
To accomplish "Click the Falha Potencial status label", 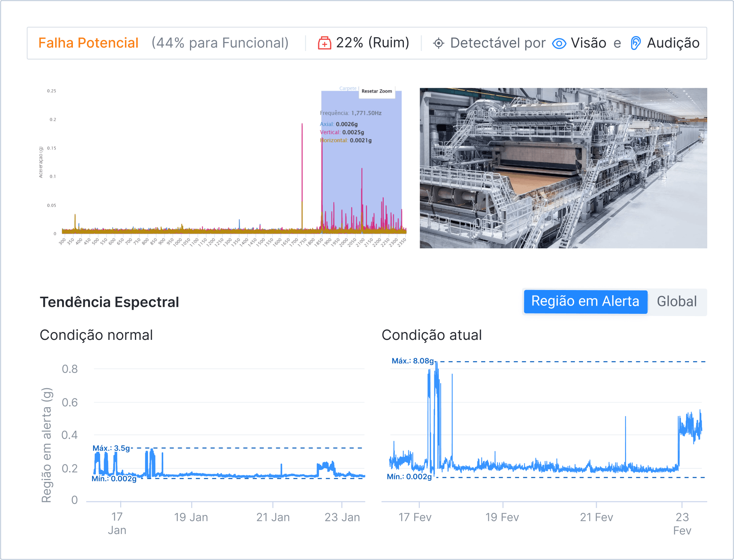I will click(88, 43).
